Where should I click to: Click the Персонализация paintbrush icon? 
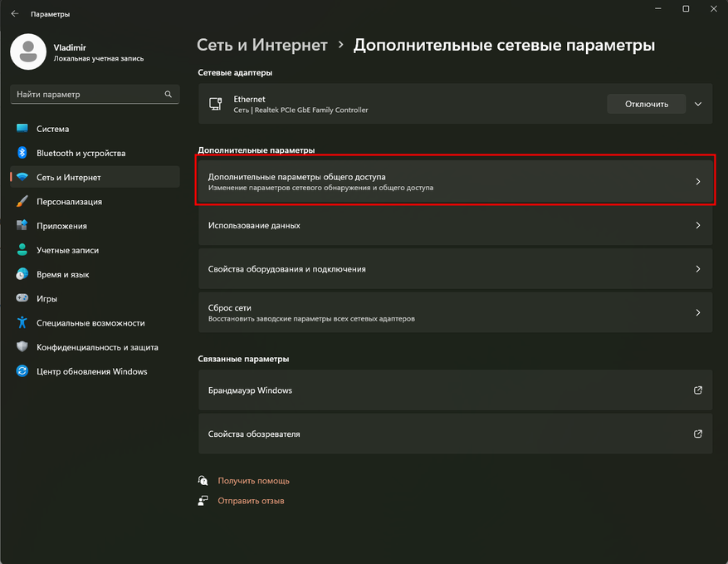[22, 201]
